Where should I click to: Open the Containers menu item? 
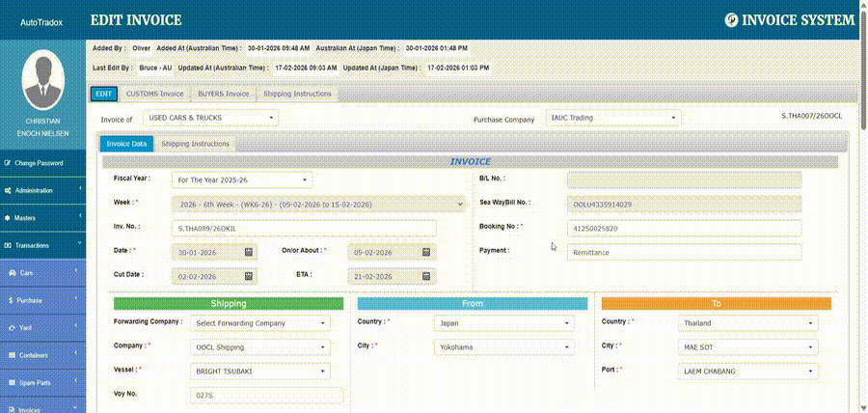coord(42,355)
